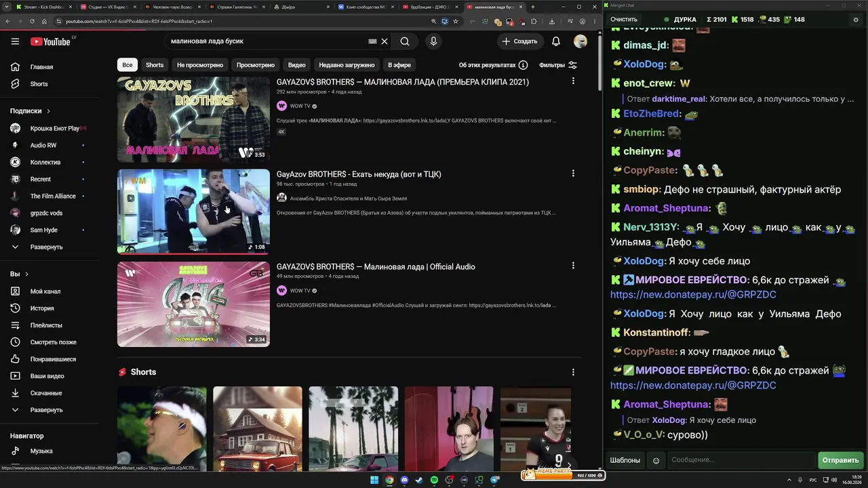The image size is (868, 488).
Task: Select the 'Просмотрено' filter chip
Action: click(256, 65)
